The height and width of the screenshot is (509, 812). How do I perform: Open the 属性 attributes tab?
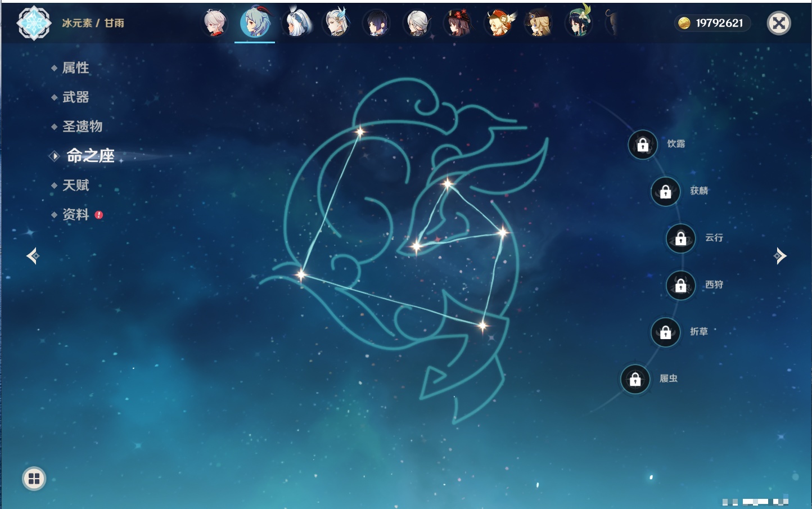coord(75,68)
